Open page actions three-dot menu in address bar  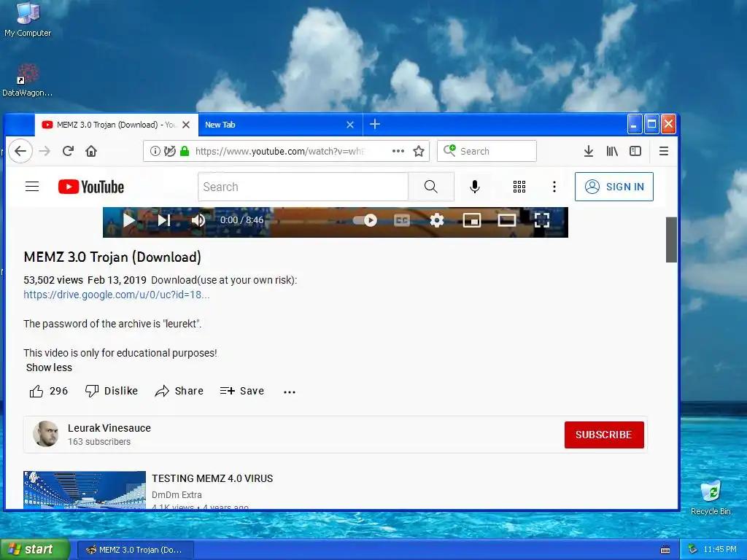tap(398, 152)
